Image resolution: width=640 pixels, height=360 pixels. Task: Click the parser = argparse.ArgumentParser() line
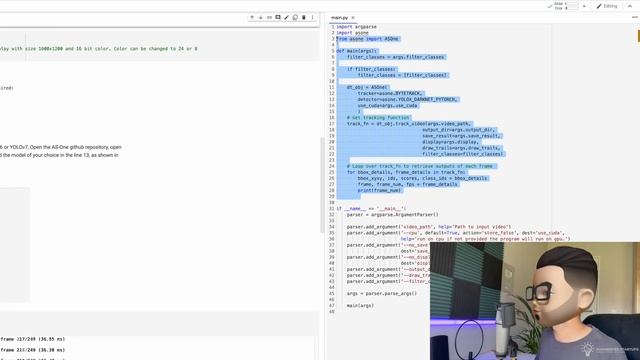click(x=393, y=215)
